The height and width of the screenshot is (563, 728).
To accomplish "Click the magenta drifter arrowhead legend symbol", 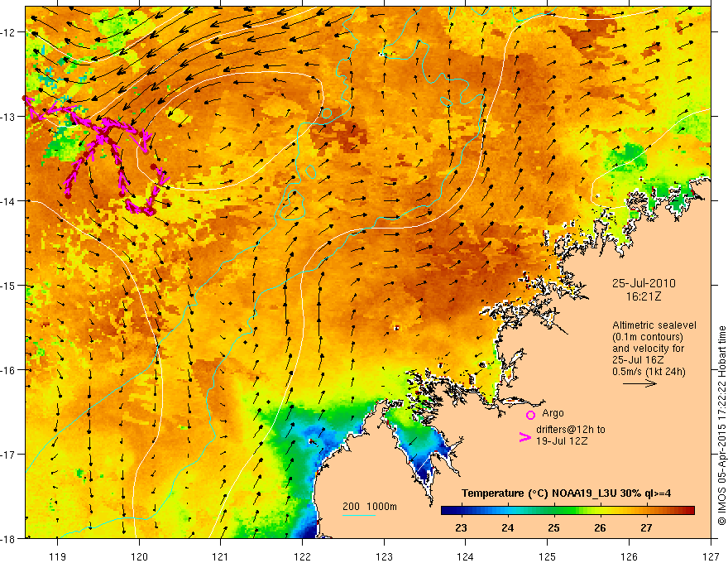I will click(x=524, y=437).
